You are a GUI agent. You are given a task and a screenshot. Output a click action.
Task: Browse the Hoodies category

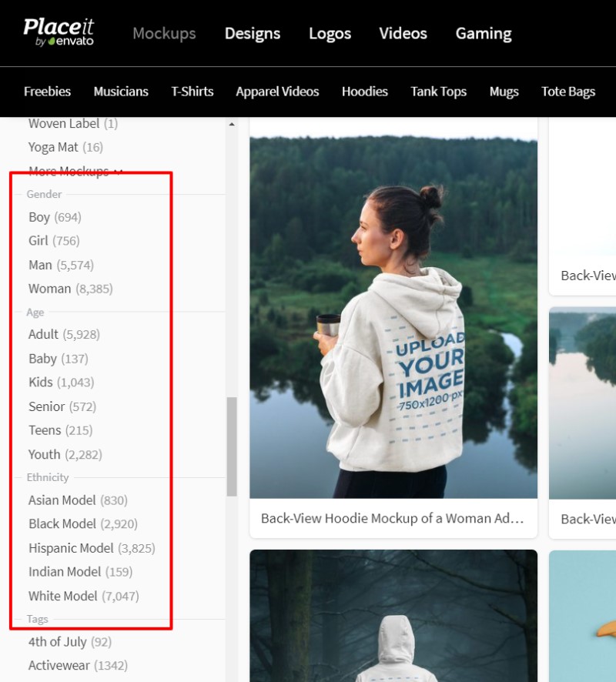coord(364,92)
